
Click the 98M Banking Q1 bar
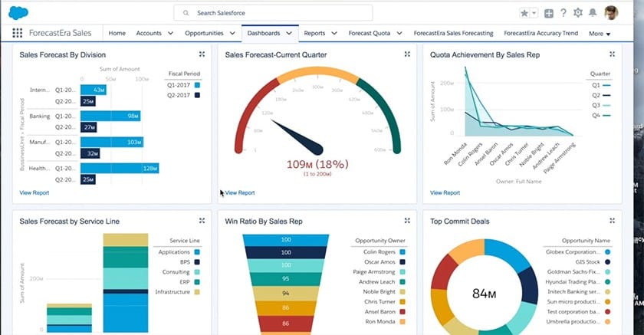pos(110,117)
